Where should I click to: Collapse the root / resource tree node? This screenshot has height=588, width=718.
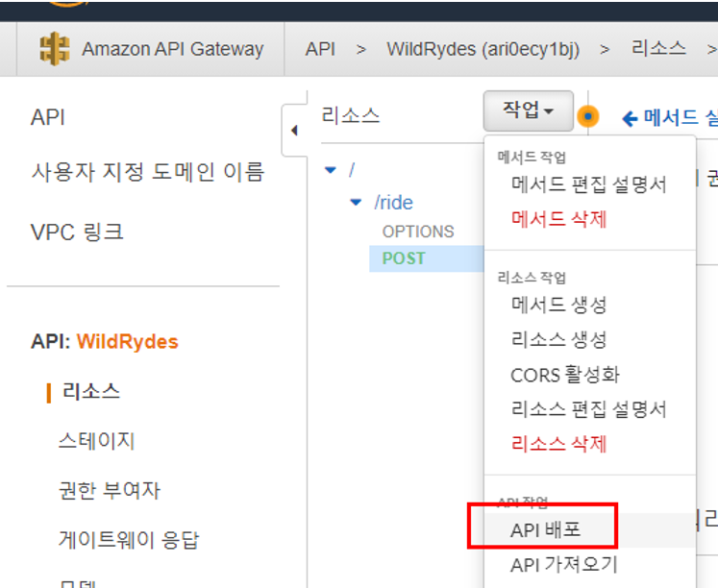point(330,170)
